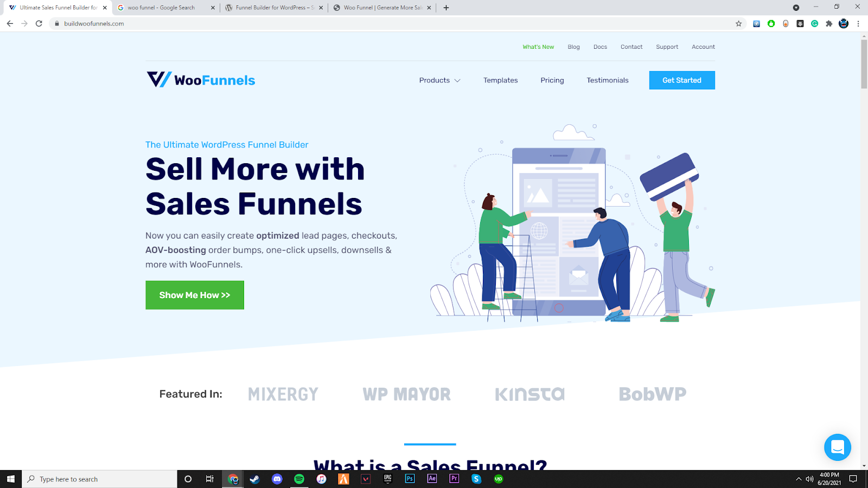
Task: Open Upwork from the taskbar
Action: [499, 479]
